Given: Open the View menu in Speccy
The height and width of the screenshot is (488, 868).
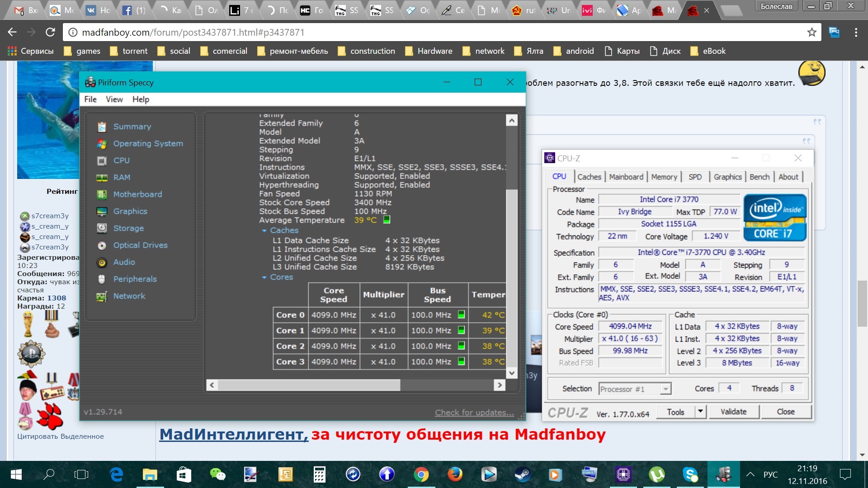Looking at the screenshot, I should pyautogui.click(x=114, y=99).
